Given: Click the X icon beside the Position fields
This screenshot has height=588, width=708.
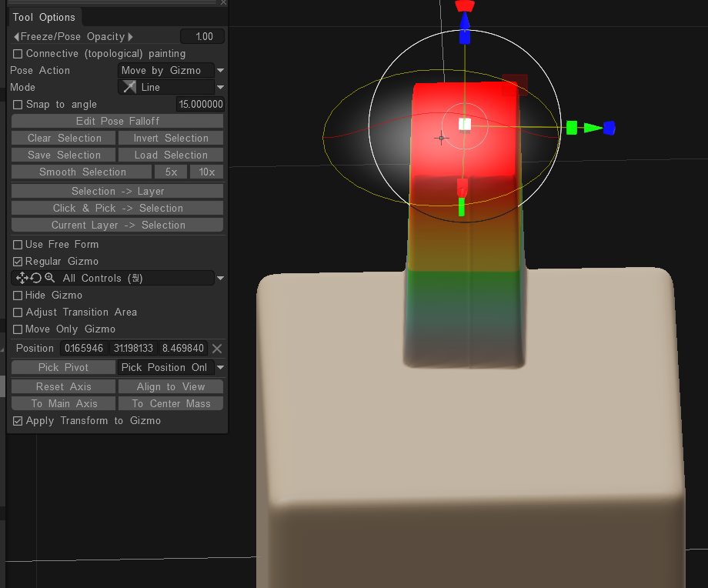Looking at the screenshot, I should tap(217, 349).
